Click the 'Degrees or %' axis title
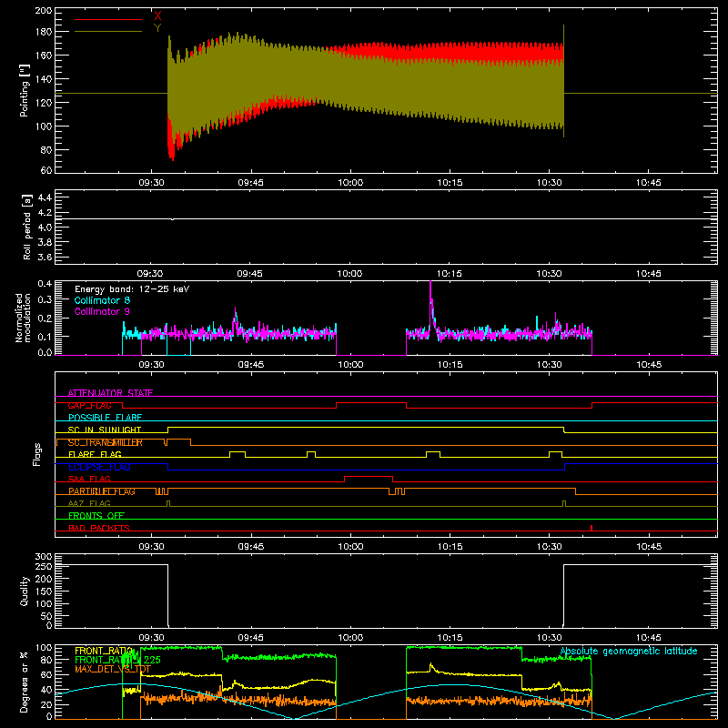Viewport: 728px width, 728px height. (25, 682)
